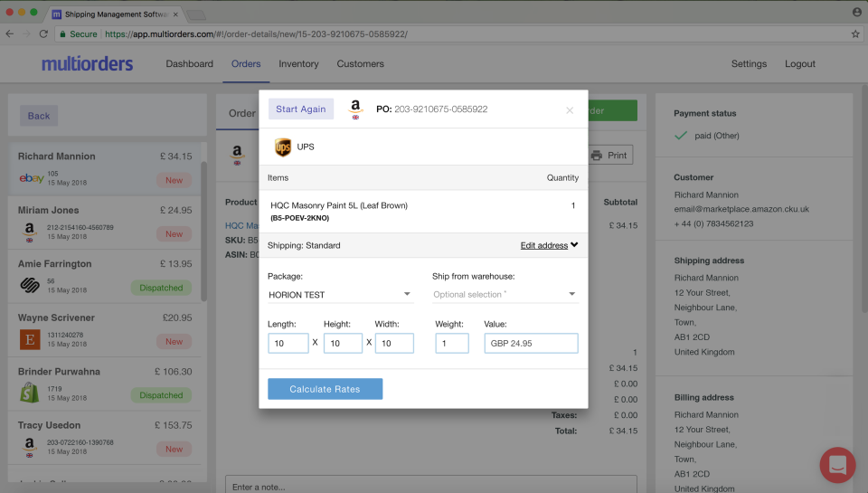Open the browser user profile icon

857,12
